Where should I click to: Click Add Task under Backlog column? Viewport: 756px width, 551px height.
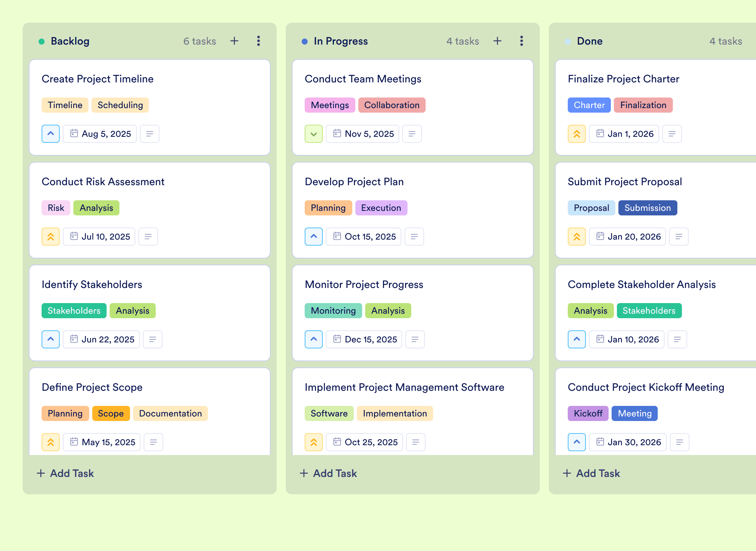(x=65, y=473)
